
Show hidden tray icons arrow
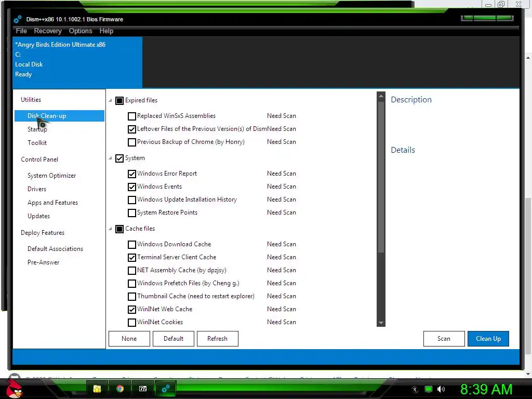click(x=415, y=389)
